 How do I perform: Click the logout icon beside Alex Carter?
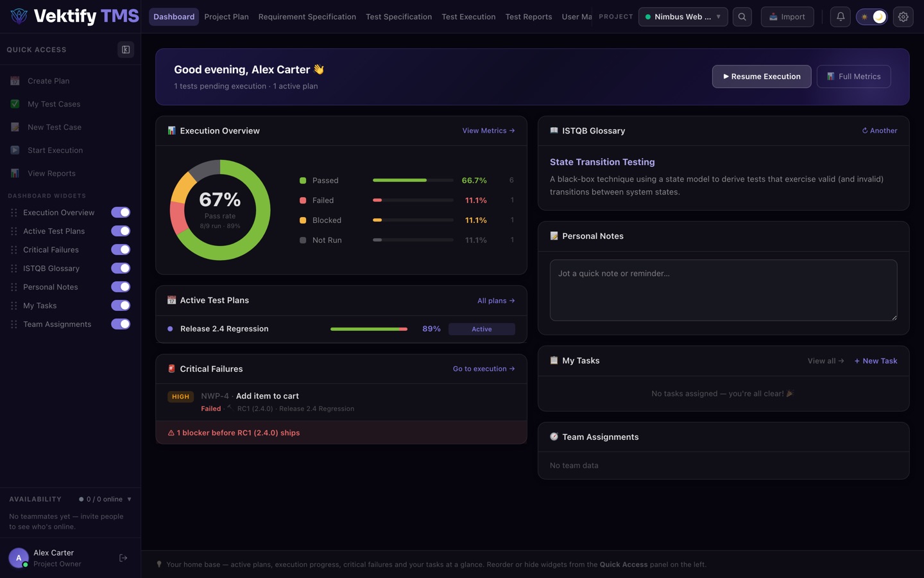point(123,558)
